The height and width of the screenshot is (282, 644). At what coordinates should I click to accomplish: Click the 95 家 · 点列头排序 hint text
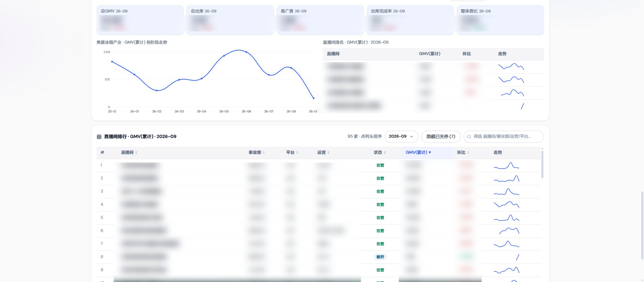pyautogui.click(x=365, y=137)
